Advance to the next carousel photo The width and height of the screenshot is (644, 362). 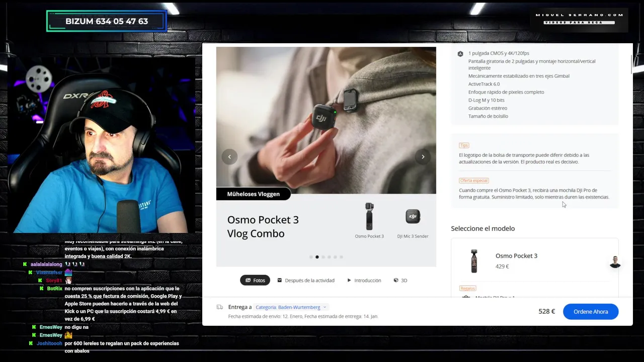tap(423, 156)
